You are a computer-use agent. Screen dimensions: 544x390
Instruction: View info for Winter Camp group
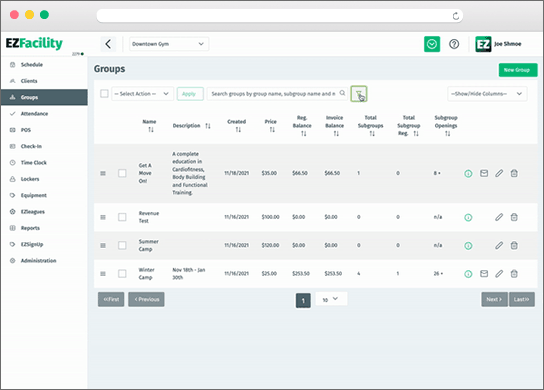468,274
